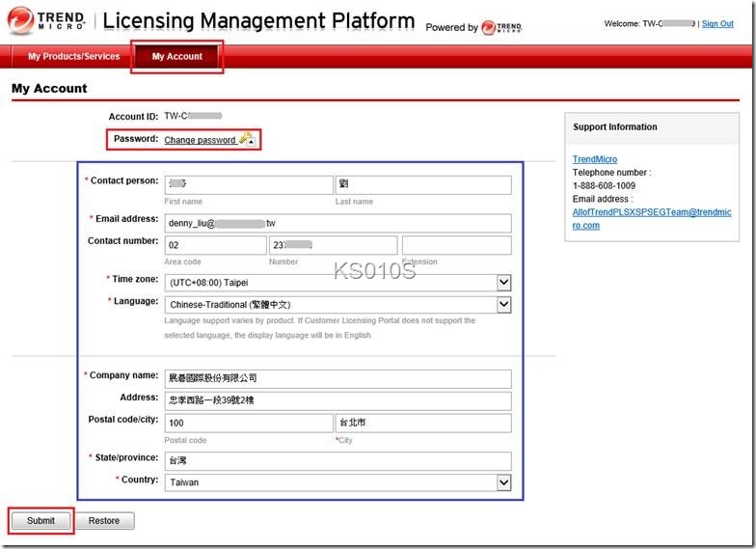Open the Change password link
This screenshot has width=756, height=549.
(200, 140)
